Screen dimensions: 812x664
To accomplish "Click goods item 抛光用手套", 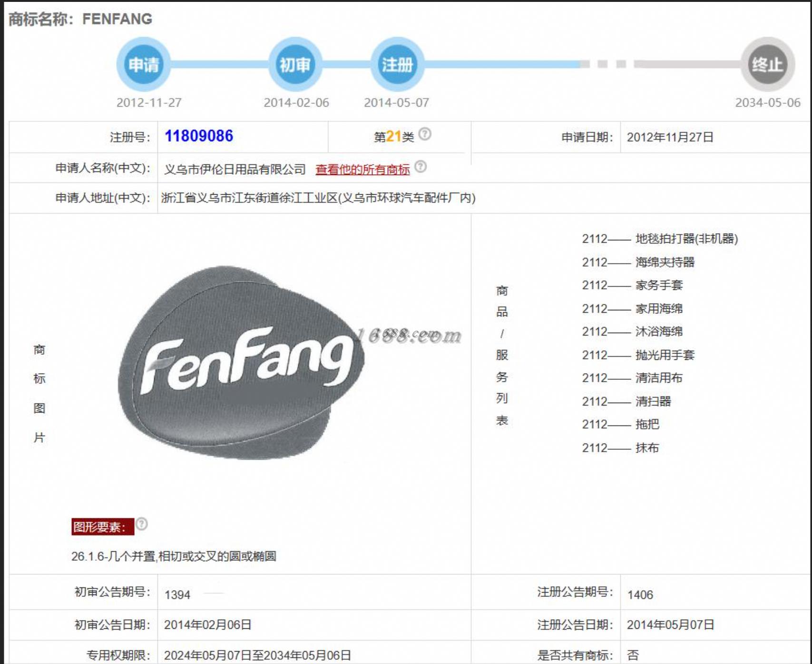I will [x=665, y=355].
